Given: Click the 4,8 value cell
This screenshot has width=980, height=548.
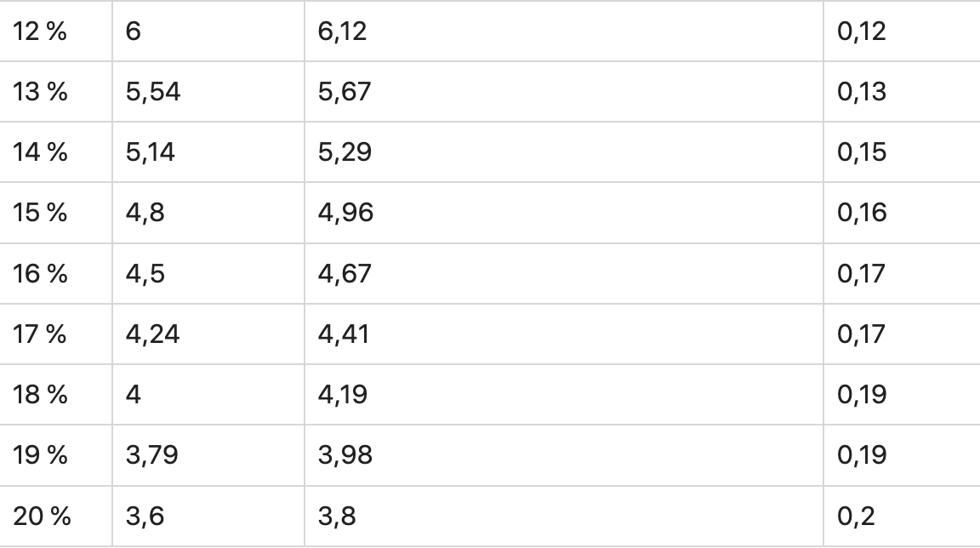Looking at the screenshot, I should pos(145,213).
